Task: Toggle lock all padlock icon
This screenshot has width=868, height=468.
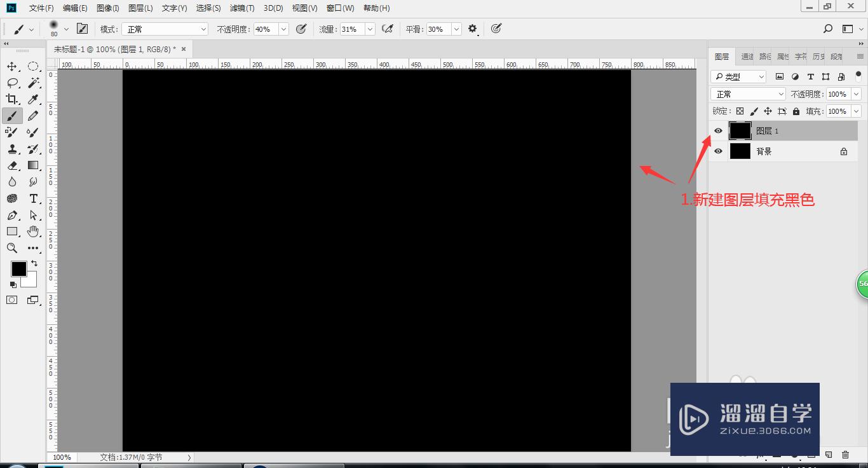Action: pos(796,111)
